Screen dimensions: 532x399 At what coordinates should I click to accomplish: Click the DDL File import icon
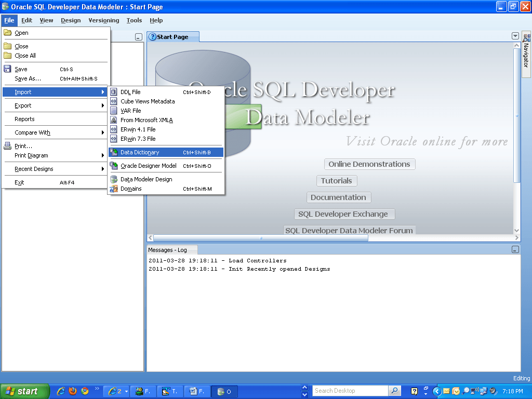[x=114, y=92]
